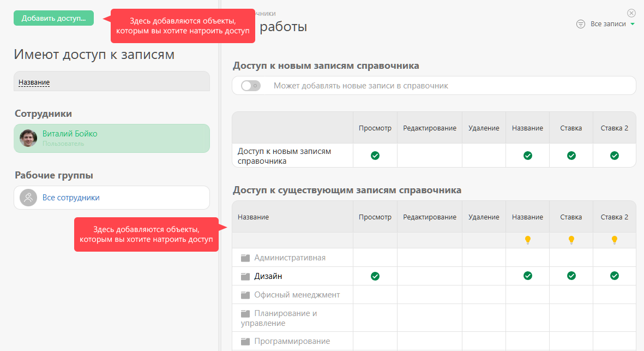Toggle Название check for new records row

tap(528, 156)
